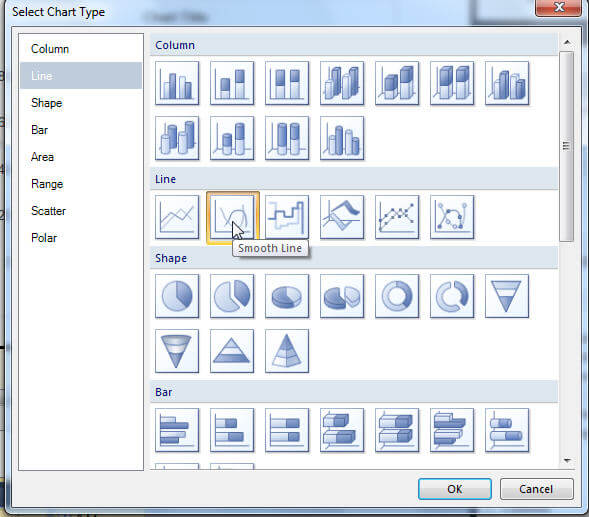Select the 3-D clustered Bar chart icon

pyautogui.click(x=452, y=430)
